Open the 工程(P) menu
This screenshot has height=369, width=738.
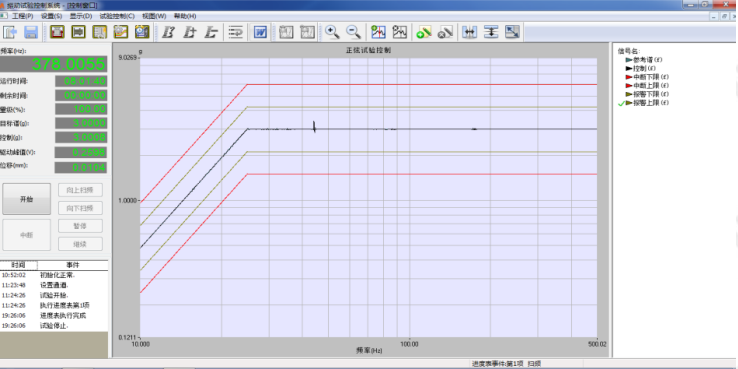pos(23,16)
